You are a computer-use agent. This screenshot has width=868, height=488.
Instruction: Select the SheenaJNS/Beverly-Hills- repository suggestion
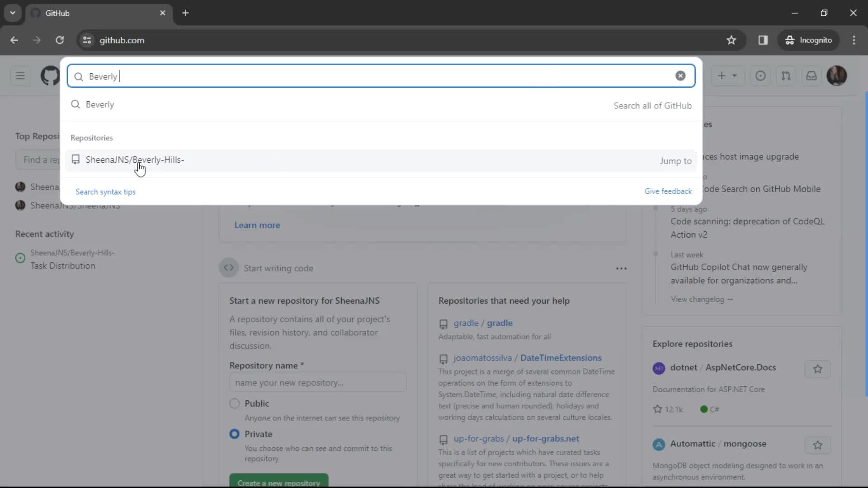[381, 160]
